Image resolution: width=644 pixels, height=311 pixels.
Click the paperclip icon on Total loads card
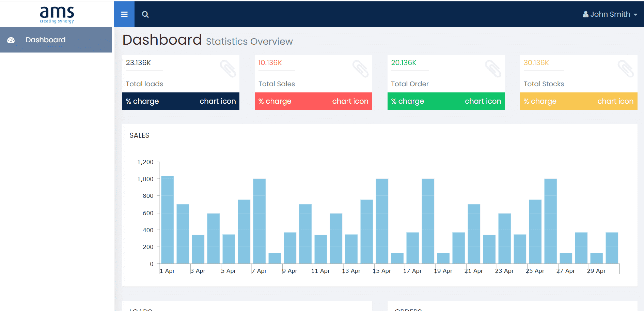tap(228, 69)
